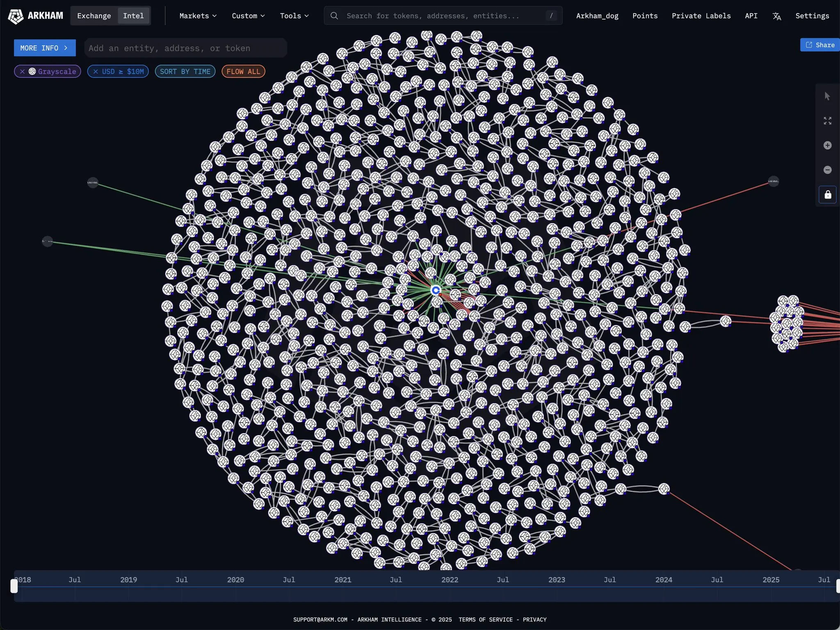Click the right timeline range handle
Image resolution: width=840 pixels, height=630 pixels.
tap(838, 586)
